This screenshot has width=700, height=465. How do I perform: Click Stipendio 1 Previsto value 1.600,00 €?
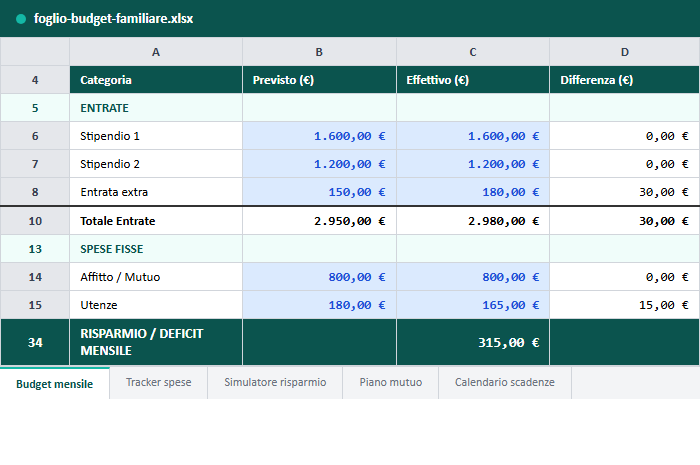[x=319, y=136]
